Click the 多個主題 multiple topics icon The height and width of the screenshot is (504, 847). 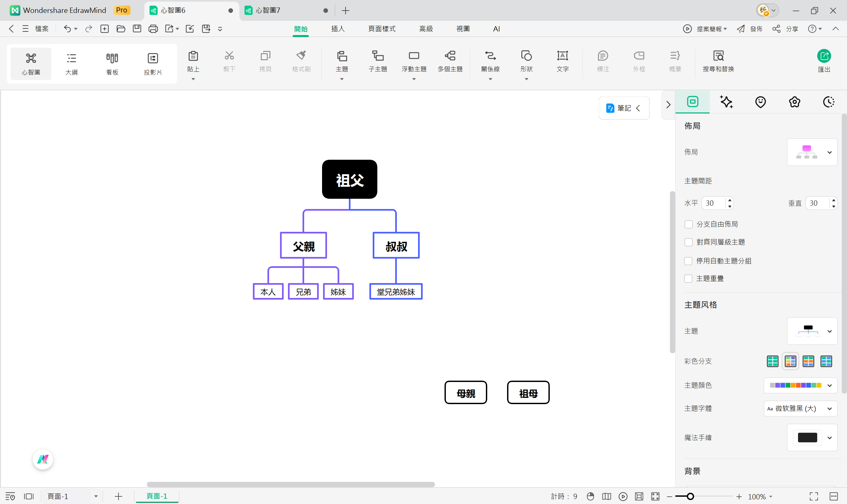pos(450,56)
